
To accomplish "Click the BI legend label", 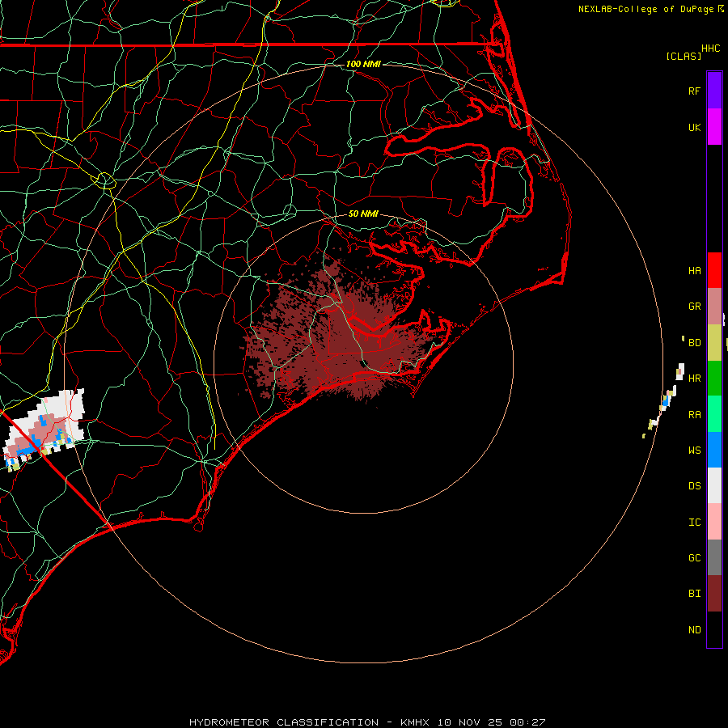I will pyautogui.click(x=695, y=594).
